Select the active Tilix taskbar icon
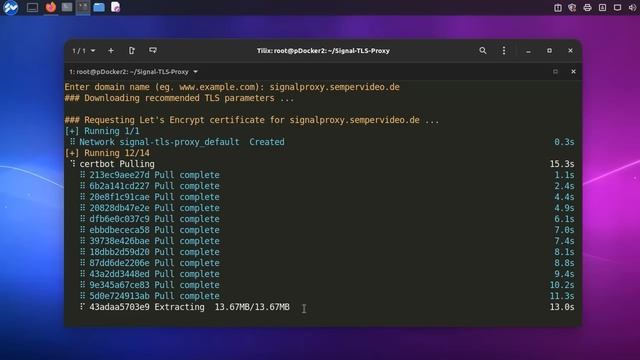The width and height of the screenshot is (640, 360). tap(83, 7)
